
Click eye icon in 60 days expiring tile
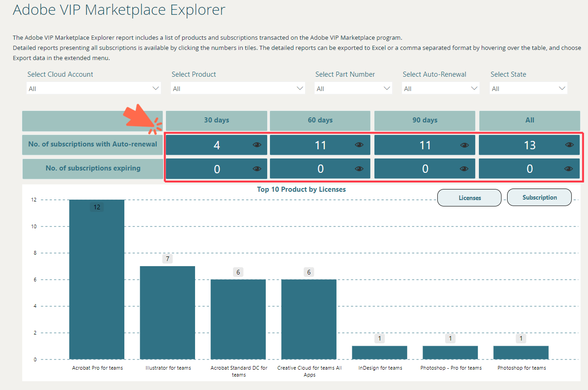[359, 169]
